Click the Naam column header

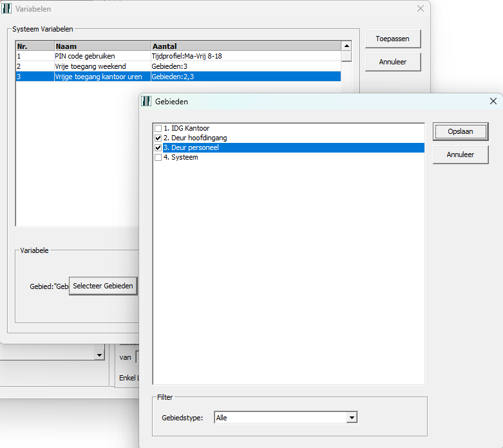click(x=102, y=46)
